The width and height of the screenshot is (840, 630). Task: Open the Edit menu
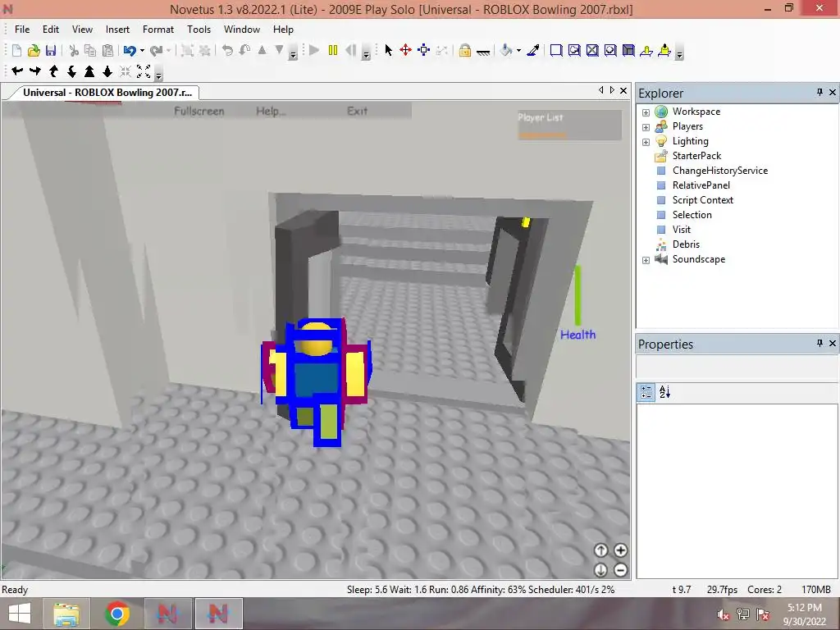point(51,30)
